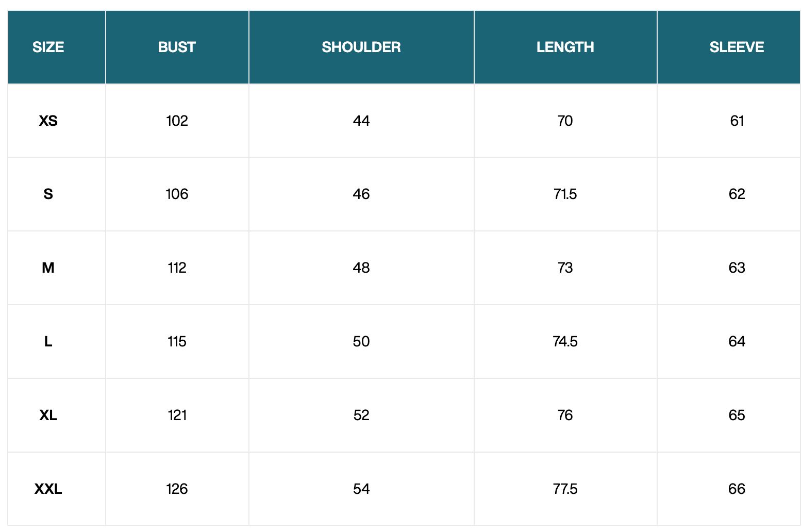Click sleeve value 64 for L
The image size is (802, 532).
(737, 341)
